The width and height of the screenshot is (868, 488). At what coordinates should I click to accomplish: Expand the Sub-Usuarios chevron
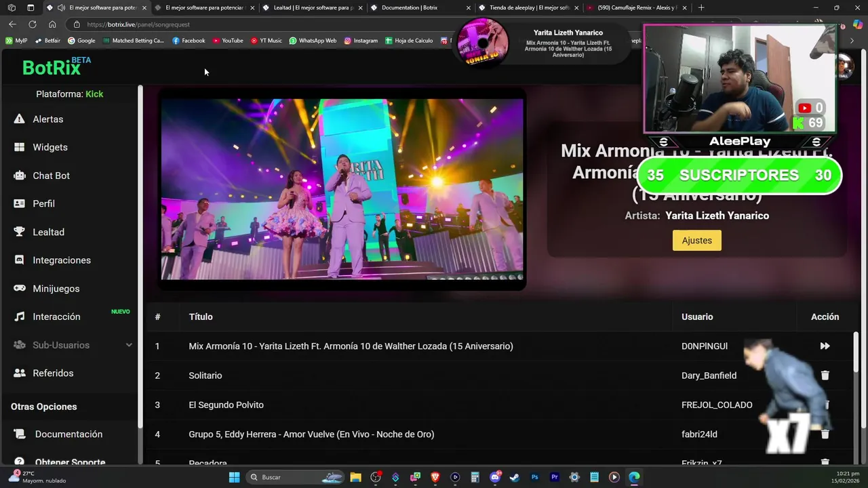coord(129,345)
